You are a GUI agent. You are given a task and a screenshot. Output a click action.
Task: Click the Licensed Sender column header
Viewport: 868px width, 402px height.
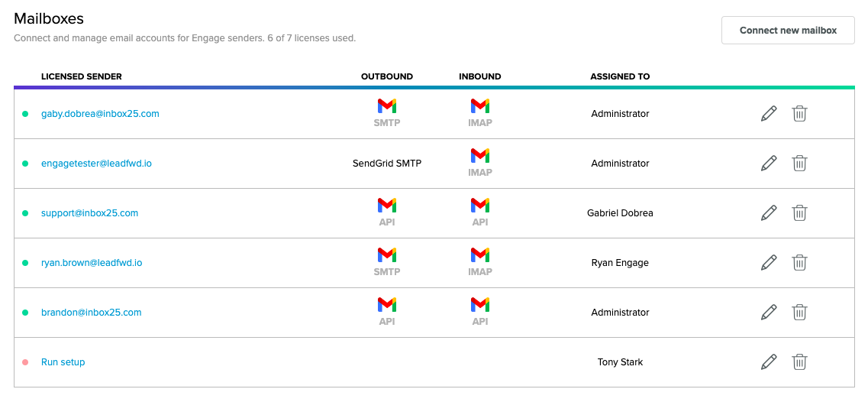(x=82, y=76)
